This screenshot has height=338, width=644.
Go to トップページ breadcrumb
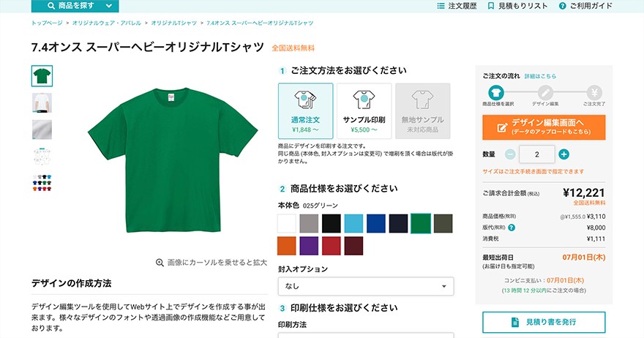pyautogui.click(x=47, y=23)
